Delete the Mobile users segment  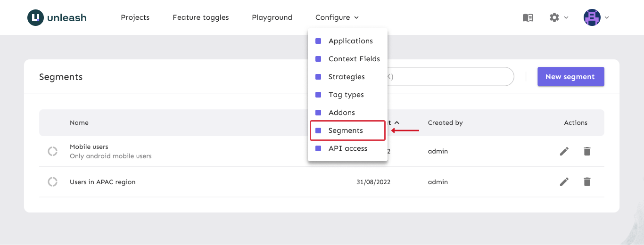coord(587,151)
